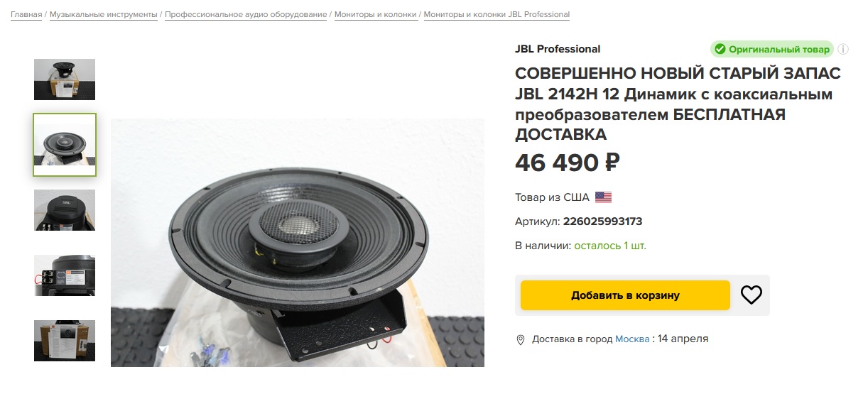Open Профессиональное аудио оборудование breadcrumb
868x411 pixels.
point(246,14)
